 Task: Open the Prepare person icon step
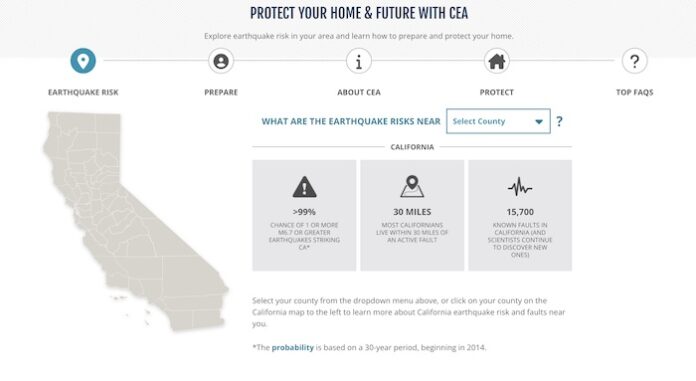pyautogui.click(x=221, y=61)
